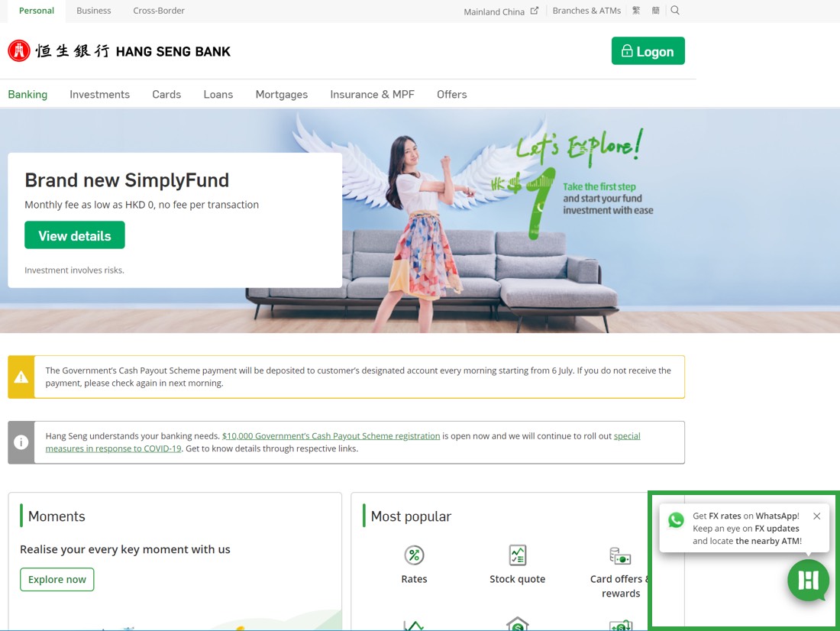The width and height of the screenshot is (840, 631).
Task: Click Explore now under Moments
Action: pos(57,580)
